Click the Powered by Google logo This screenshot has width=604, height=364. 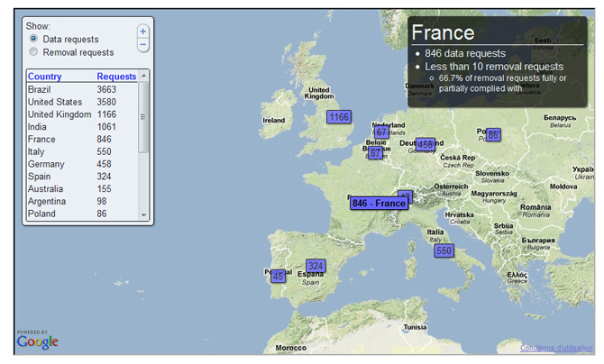(37, 340)
